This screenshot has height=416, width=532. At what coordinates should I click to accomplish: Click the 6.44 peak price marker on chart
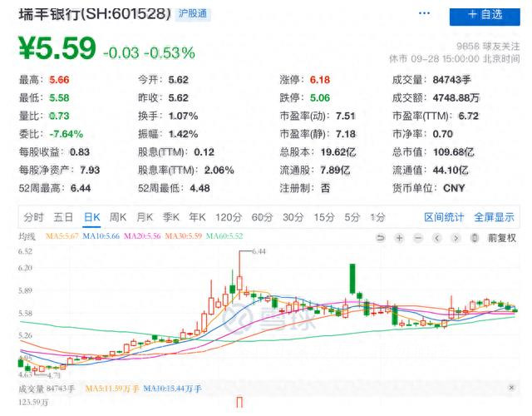click(259, 251)
